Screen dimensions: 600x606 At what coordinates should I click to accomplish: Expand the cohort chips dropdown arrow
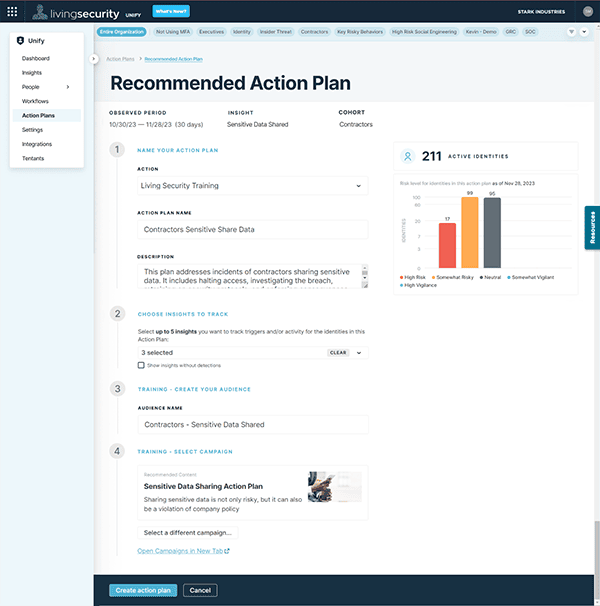click(584, 32)
